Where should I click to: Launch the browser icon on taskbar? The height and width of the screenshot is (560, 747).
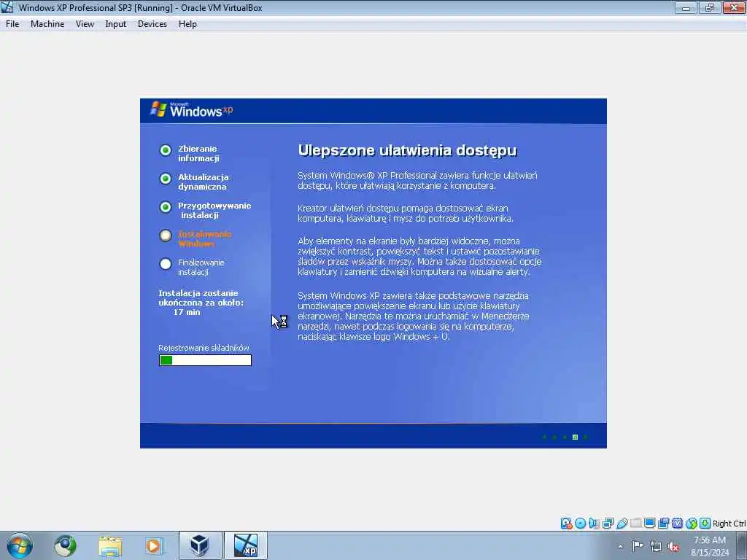(x=65, y=545)
